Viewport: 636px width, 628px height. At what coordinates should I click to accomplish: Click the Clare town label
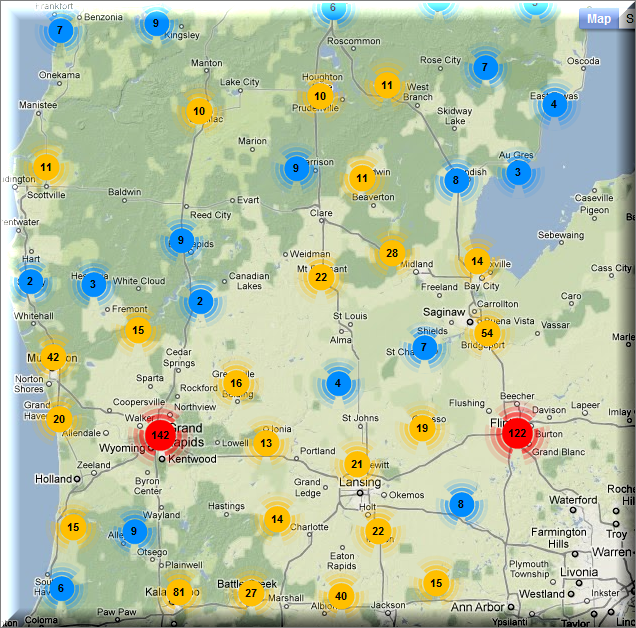click(x=321, y=213)
